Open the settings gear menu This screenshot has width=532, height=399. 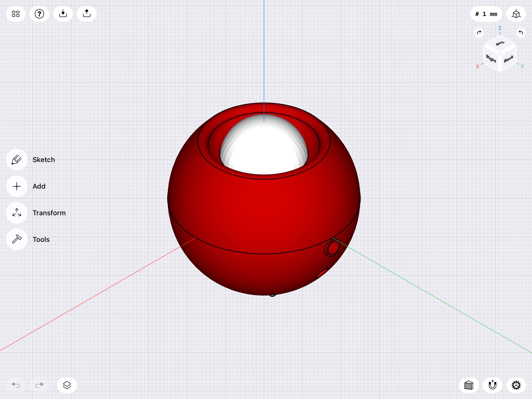coord(516,385)
